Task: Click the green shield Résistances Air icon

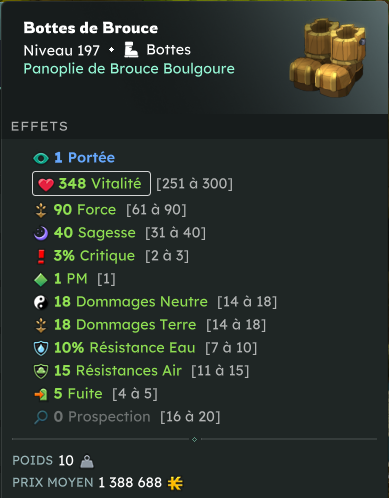Action: [x=41, y=371]
